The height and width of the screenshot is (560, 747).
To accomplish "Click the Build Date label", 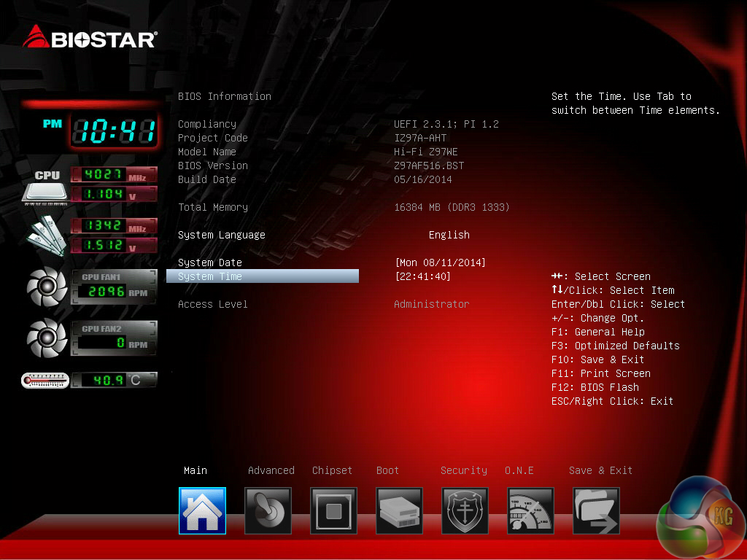I will click(x=206, y=179).
